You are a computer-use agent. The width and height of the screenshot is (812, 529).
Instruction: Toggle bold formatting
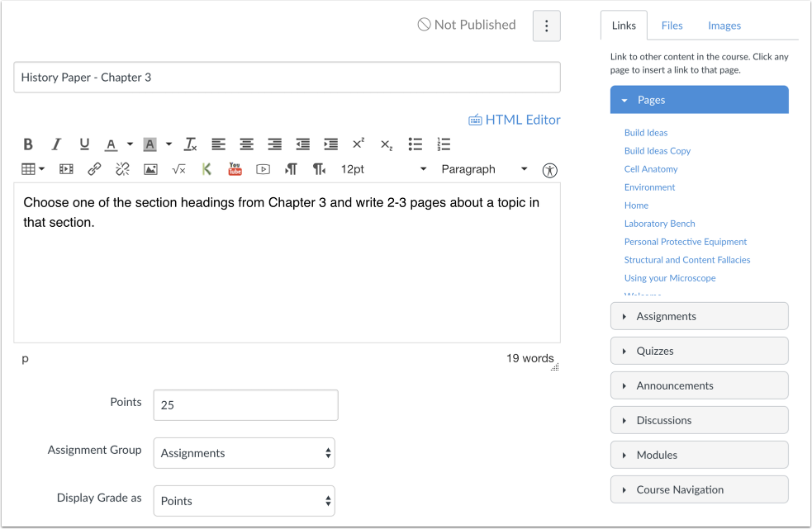pyautogui.click(x=28, y=144)
